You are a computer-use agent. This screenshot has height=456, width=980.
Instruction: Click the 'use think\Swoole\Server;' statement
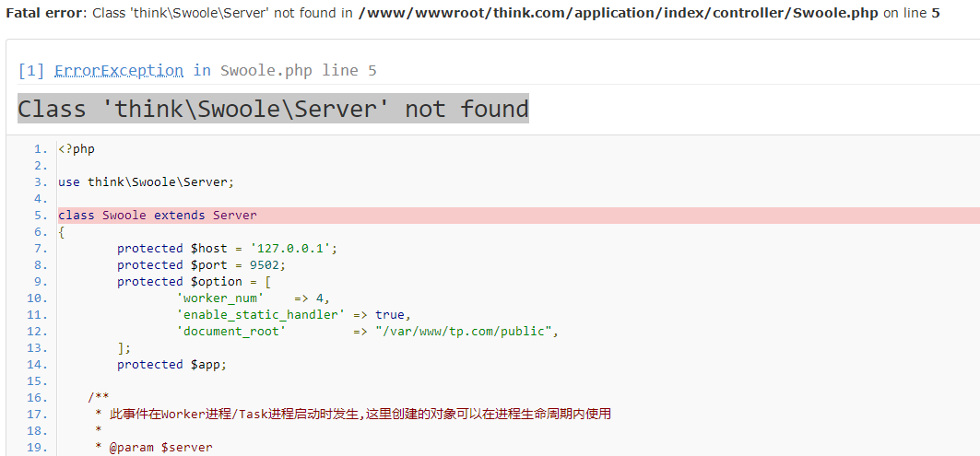(147, 182)
